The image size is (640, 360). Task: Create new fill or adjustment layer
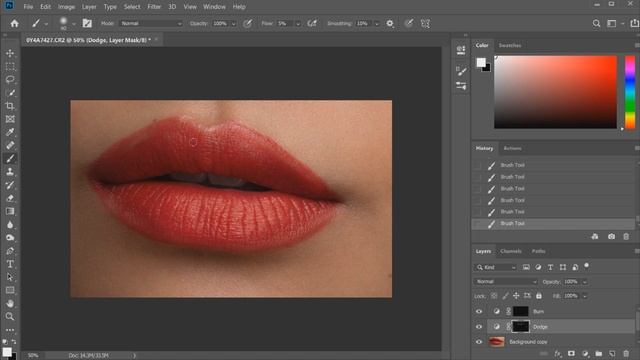coord(585,353)
